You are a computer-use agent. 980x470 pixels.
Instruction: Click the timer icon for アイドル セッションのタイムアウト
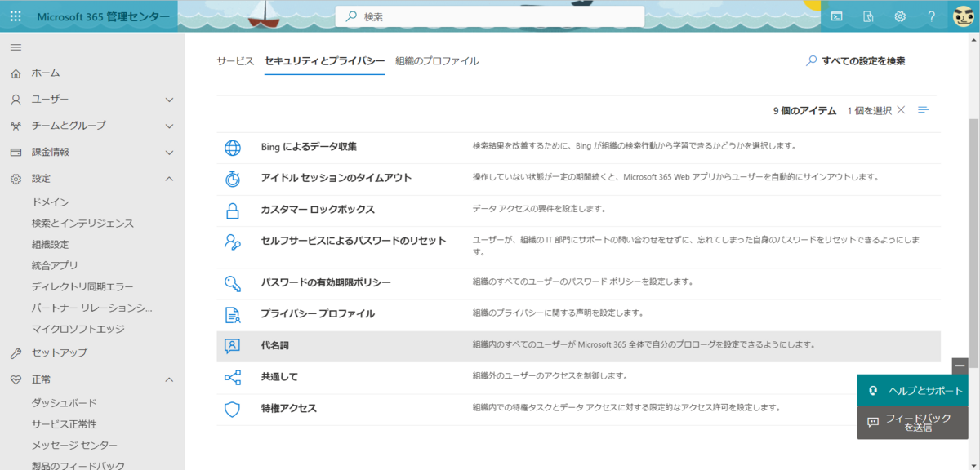[233, 179]
